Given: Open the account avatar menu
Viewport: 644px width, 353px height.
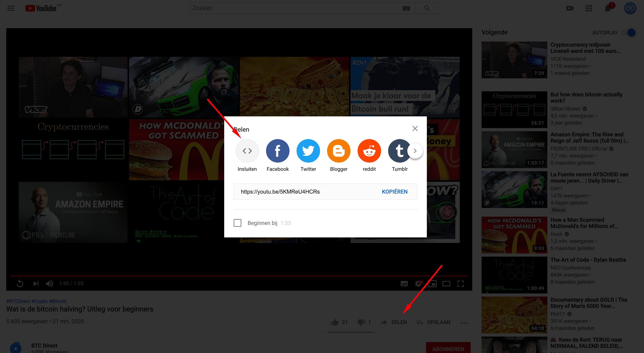Looking at the screenshot, I should [630, 8].
